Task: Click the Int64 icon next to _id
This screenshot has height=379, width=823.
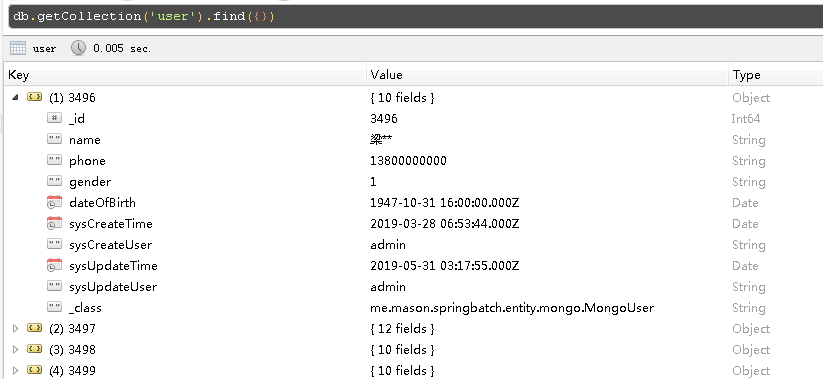Action: pos(55,118)
